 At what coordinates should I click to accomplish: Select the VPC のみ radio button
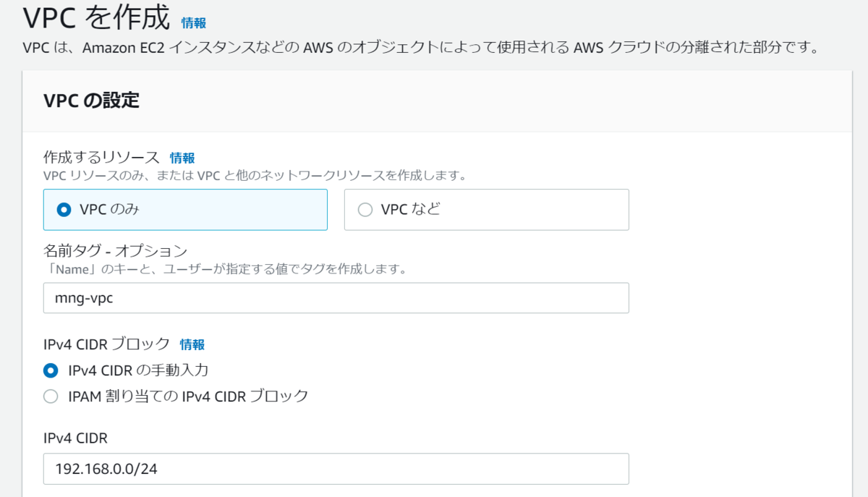pos(64,210)
